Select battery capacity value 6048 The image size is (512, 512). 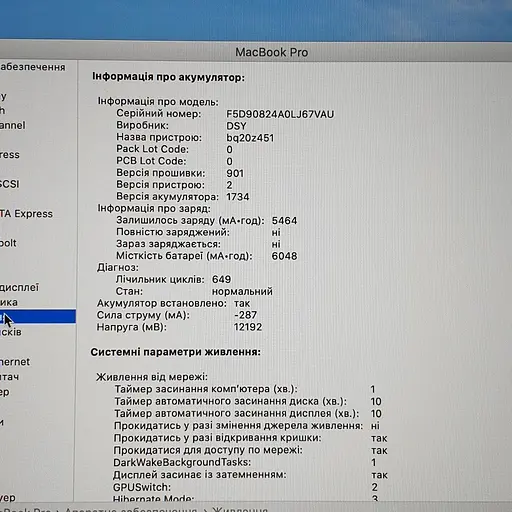tap(284, 256)
